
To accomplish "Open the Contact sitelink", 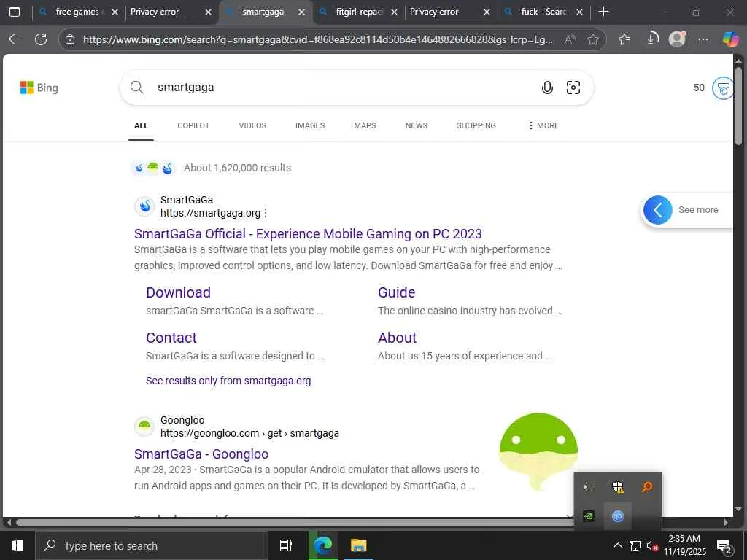I will tap(171, 338).
